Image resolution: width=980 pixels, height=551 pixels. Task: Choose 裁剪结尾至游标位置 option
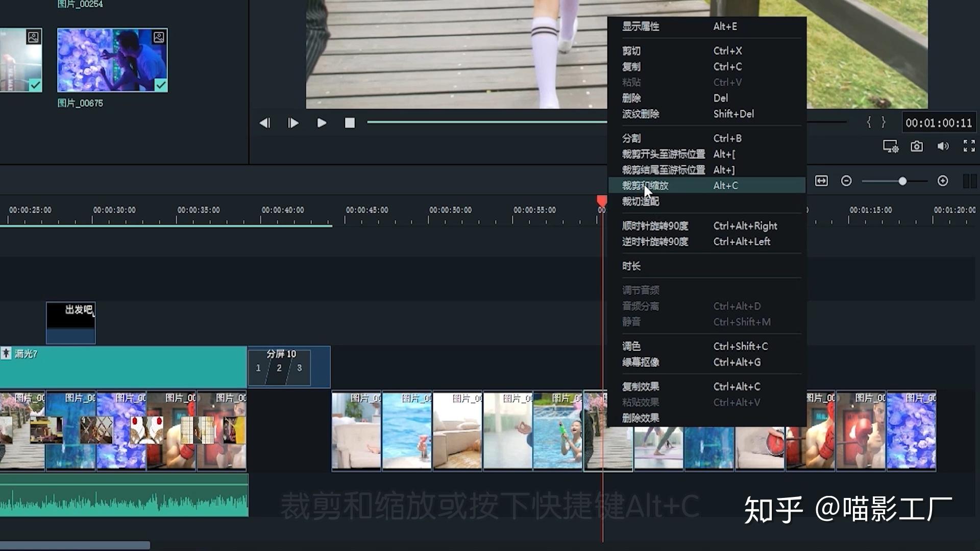click(706, 170)
